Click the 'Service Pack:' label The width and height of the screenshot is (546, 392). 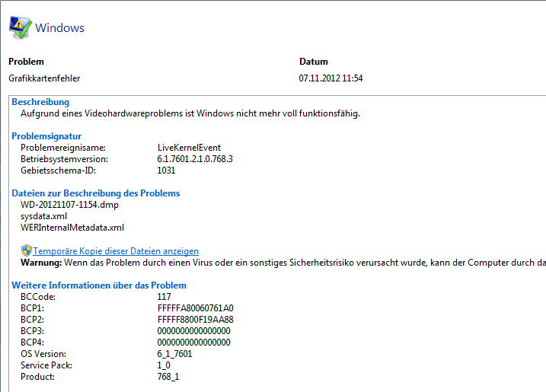point(46,365)
